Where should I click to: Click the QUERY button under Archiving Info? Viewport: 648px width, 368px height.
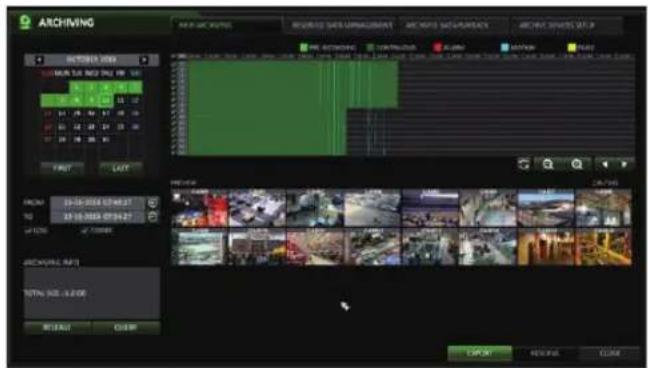pyautogui.click(x=126, y=327)
